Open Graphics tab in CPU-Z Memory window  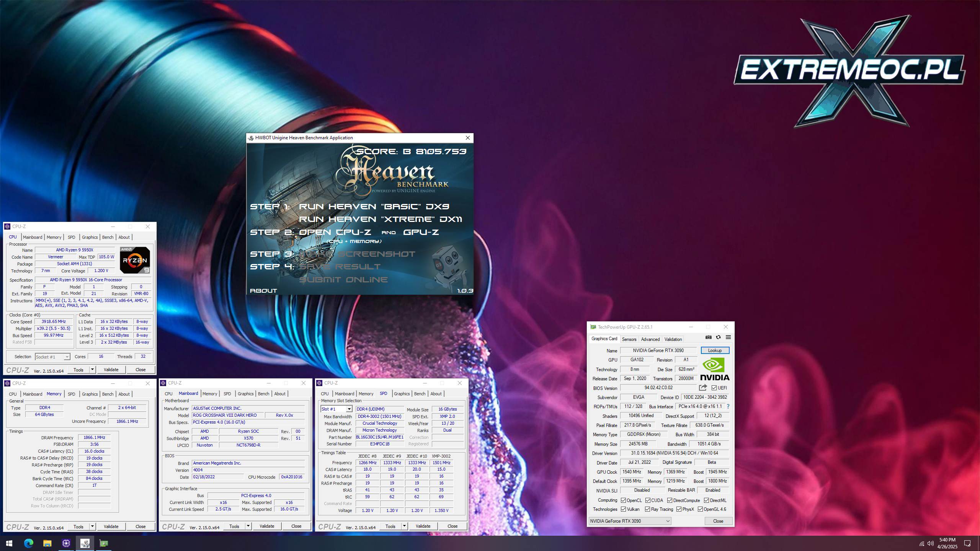pos(90,394)
